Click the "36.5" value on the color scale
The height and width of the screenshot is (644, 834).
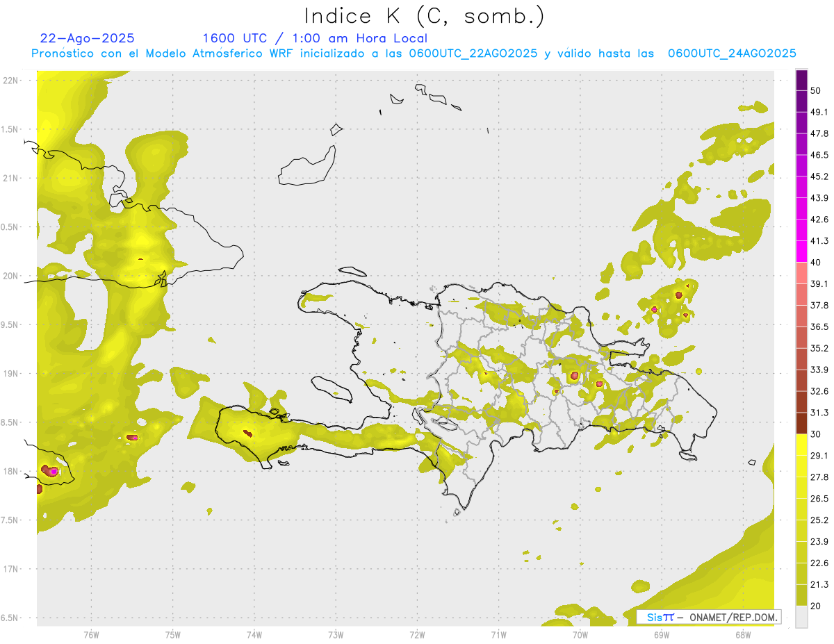point(819,327)
